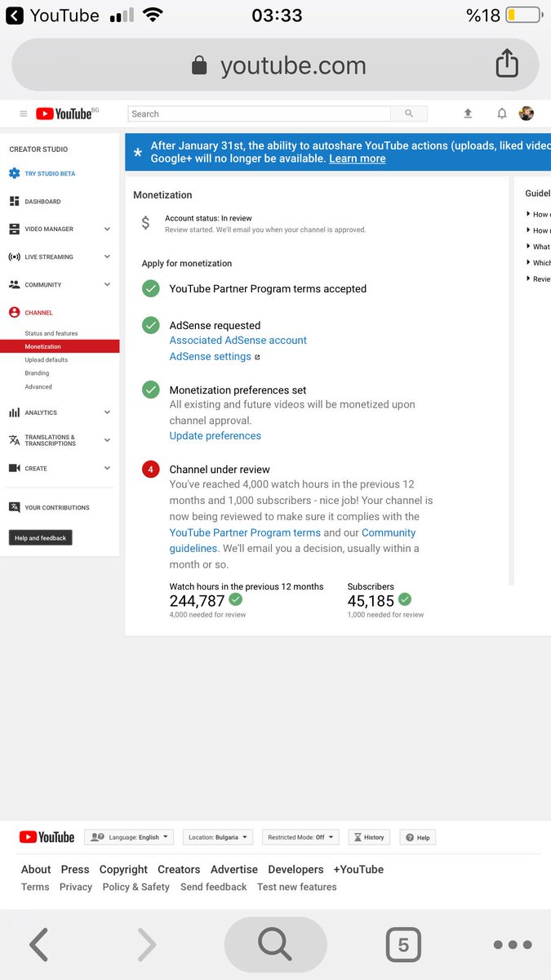Expand Translations & Transcriptions chevron

[107, 440]
